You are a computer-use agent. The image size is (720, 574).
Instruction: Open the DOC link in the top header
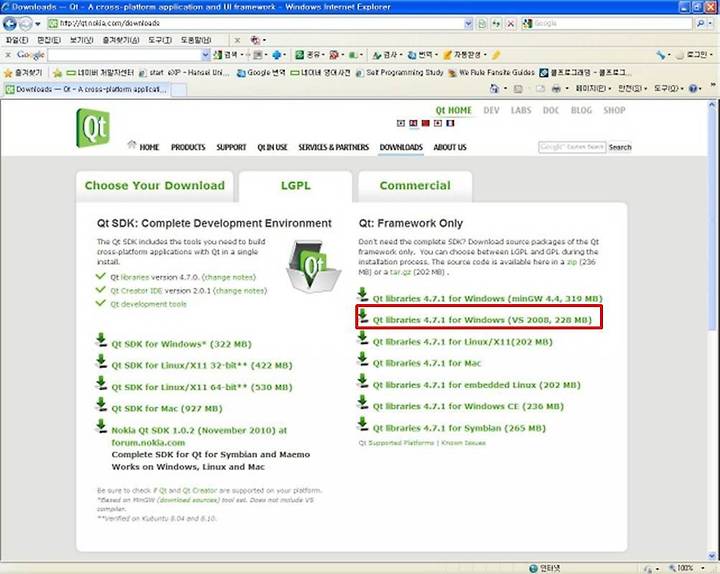pyautogui.click(x=551, y=110)
